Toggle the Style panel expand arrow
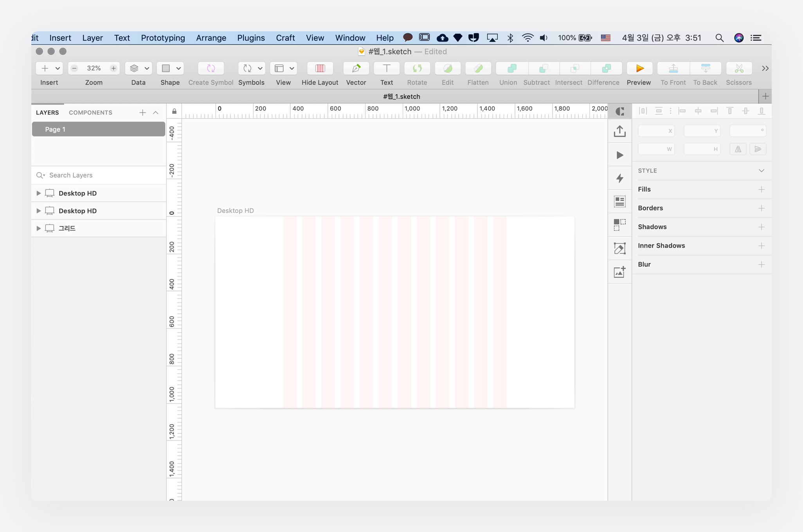This screenshot has height=532, width=803. click(x=762, y=171)
